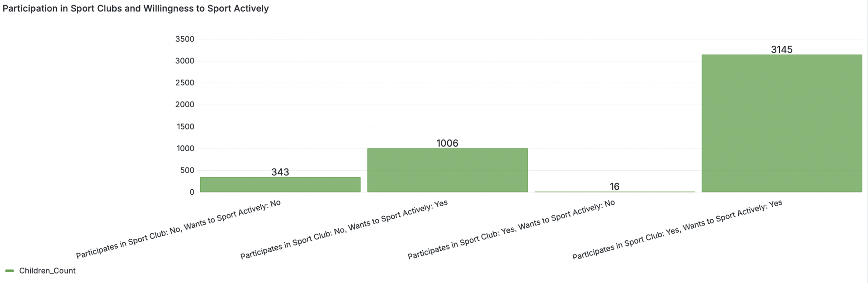Viewport: 868px width, 283px height.
Task: Click the 'Sport Club: No, Wants: Yes' axis label
Action: tap(344, 229)
